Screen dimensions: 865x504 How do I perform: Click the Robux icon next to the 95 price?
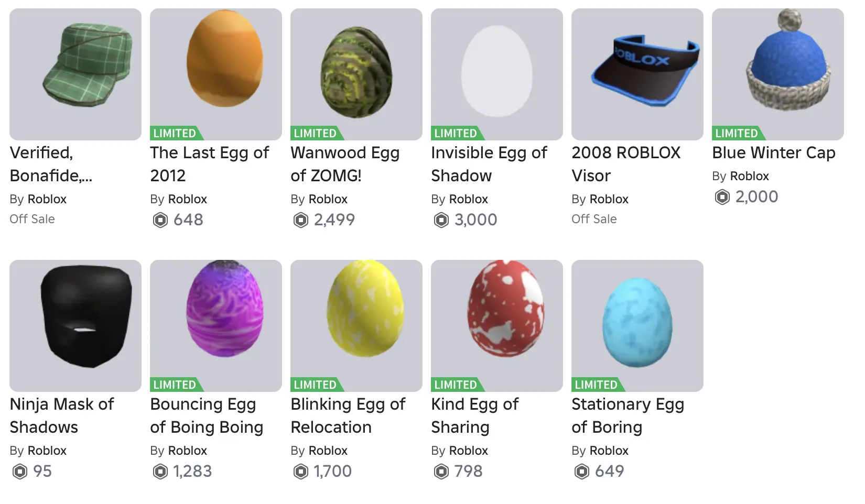pyautogui.click(x=20, y=472)
